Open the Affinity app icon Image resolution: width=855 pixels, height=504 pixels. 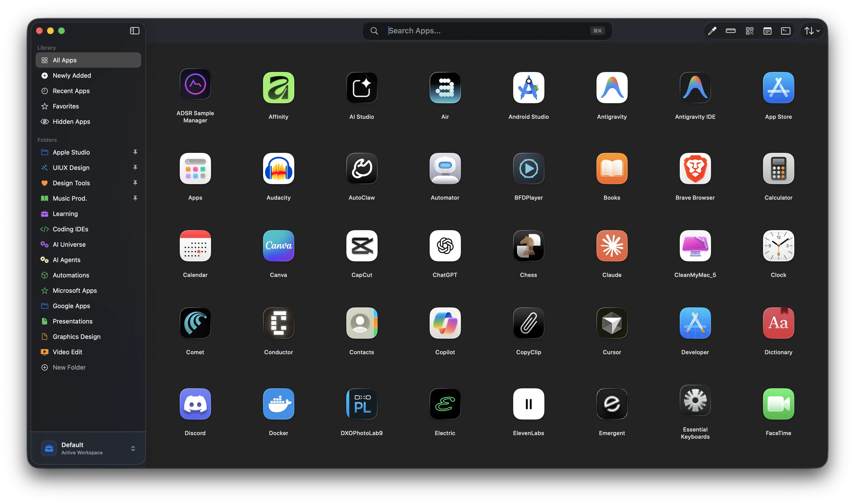278,88
